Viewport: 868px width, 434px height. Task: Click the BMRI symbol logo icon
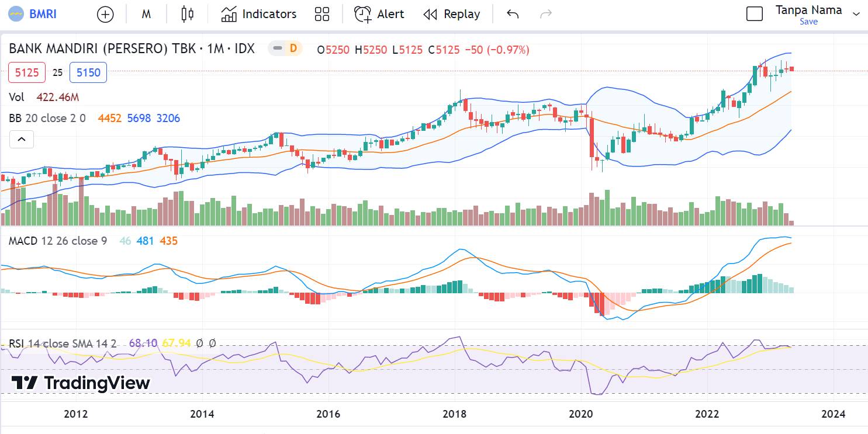point(16,14)
